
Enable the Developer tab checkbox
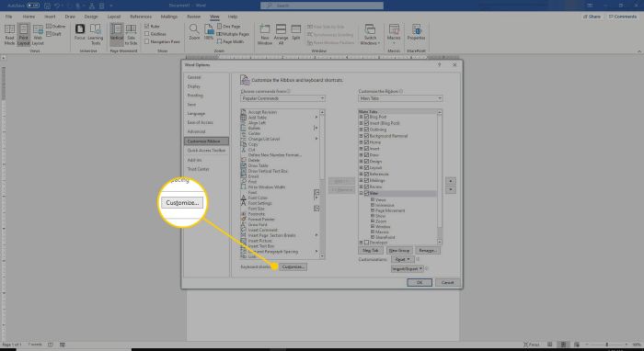pos(366,243)
